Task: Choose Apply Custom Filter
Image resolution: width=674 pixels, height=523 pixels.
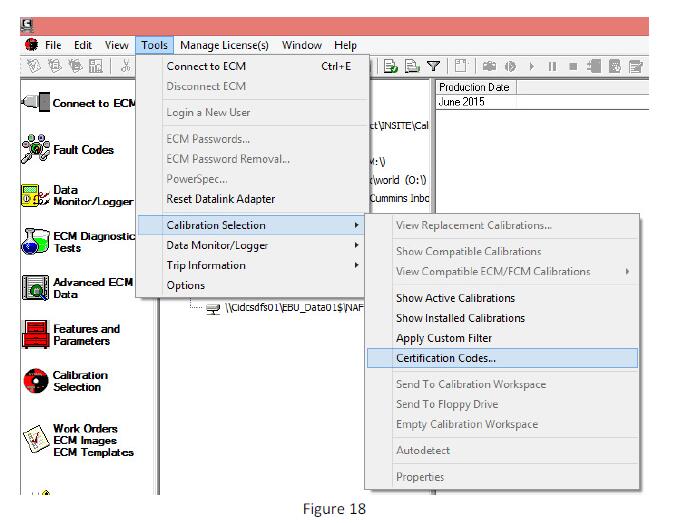Action: 502,338
